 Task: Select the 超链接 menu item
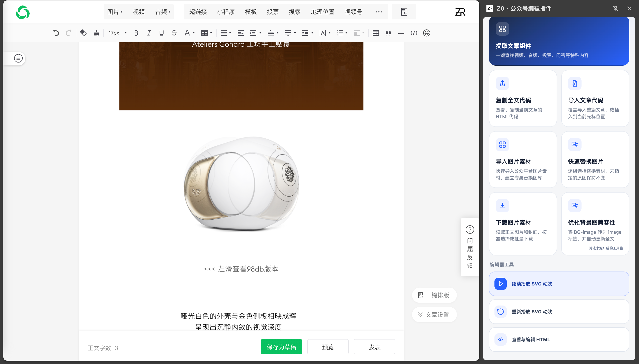tap(198, 12)
